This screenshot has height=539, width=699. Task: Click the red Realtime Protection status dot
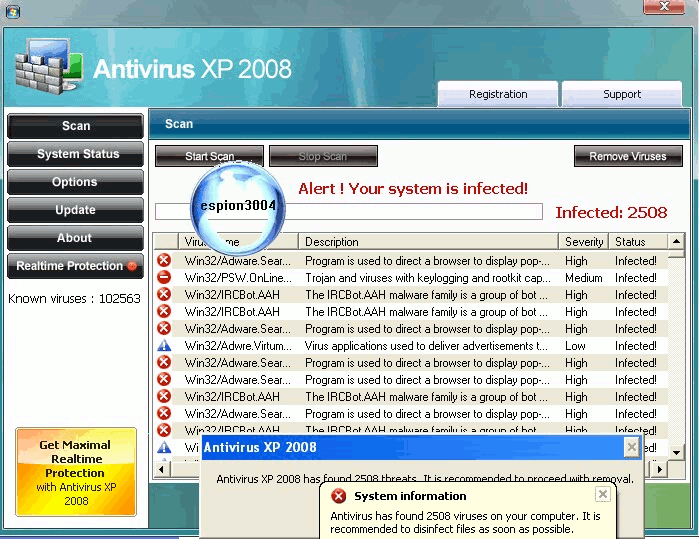click(x=132, y=266)
